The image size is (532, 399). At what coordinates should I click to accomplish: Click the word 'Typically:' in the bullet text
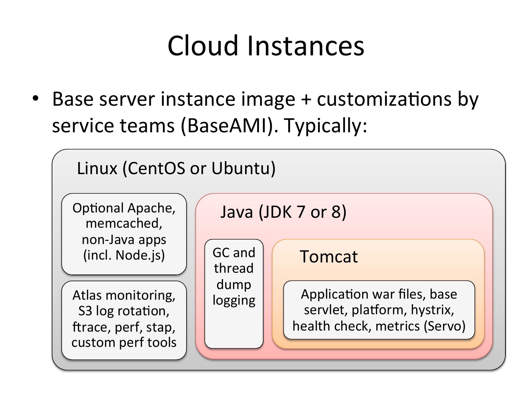(x=325, y=126)
